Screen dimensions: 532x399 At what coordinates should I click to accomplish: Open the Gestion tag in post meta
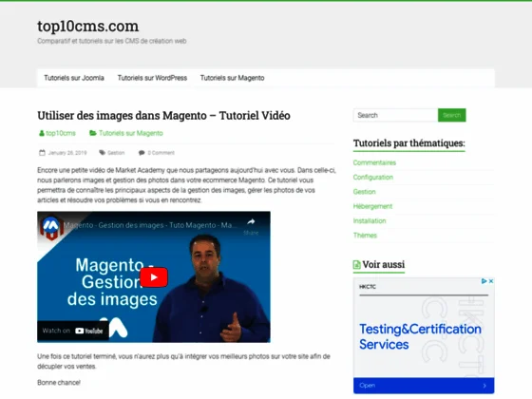(116, 153)
